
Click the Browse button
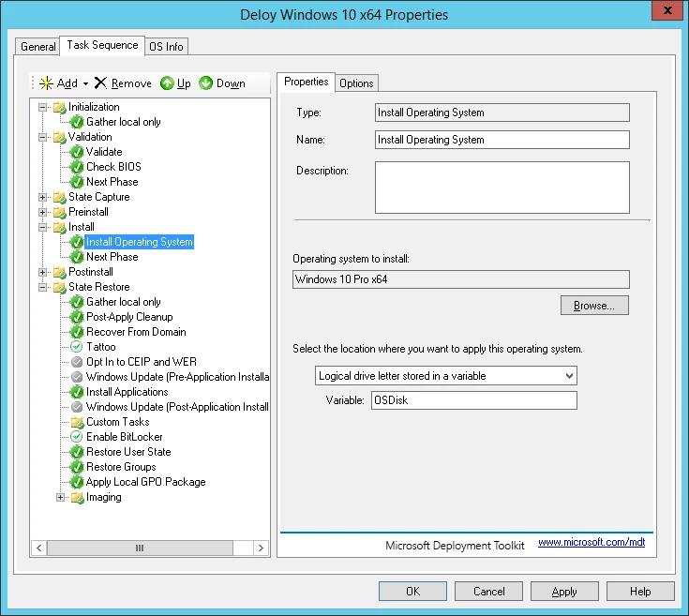click(x=594, y=306)
